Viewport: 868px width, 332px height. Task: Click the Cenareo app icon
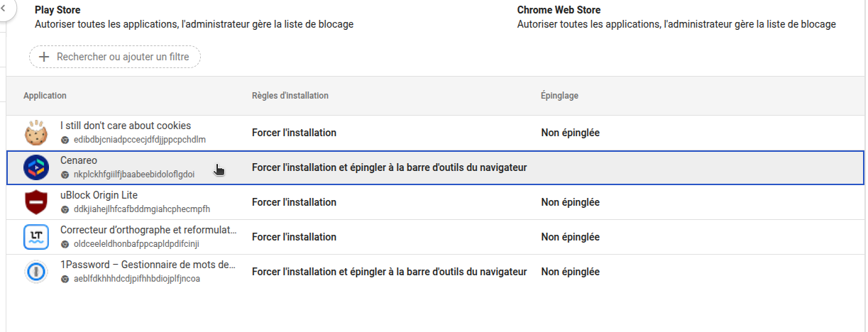(35, 167)
